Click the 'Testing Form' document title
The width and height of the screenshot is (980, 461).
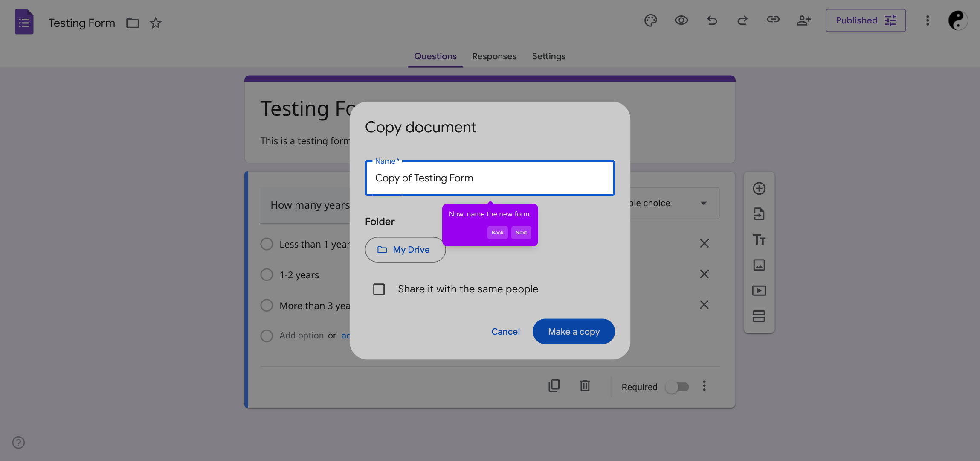click(81, 23)
